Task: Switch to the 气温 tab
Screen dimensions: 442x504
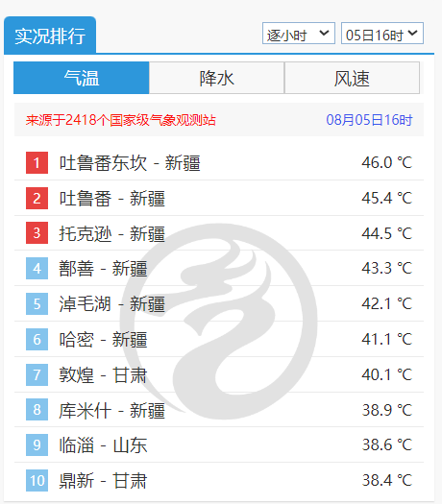Action: (x=82, y=78)
